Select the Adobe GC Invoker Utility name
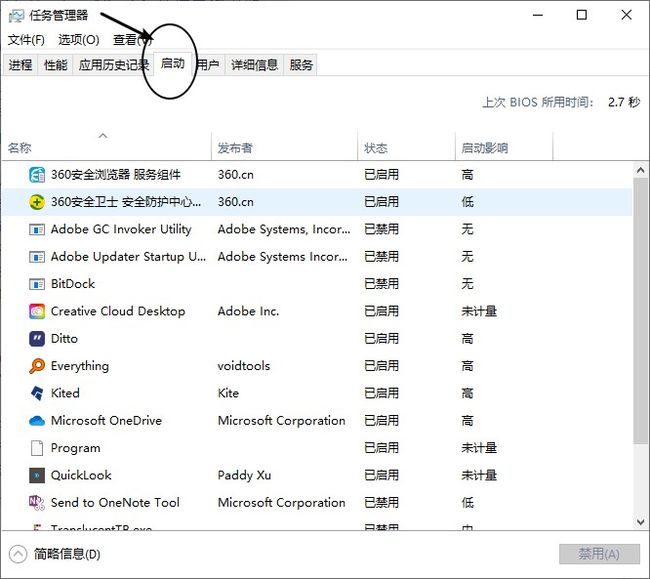The width and height of the screenshot is (650, 579). pos(121,229)
